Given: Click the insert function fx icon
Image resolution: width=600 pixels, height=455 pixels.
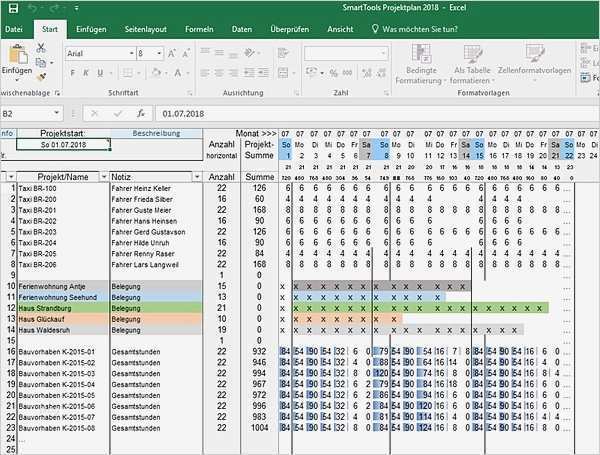Looking at the screenshot, I should click(x=141, y=113).
